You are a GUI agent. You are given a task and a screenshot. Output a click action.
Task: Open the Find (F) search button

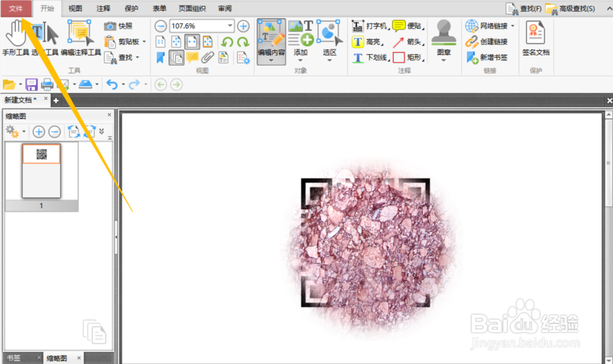coord(524,9)
